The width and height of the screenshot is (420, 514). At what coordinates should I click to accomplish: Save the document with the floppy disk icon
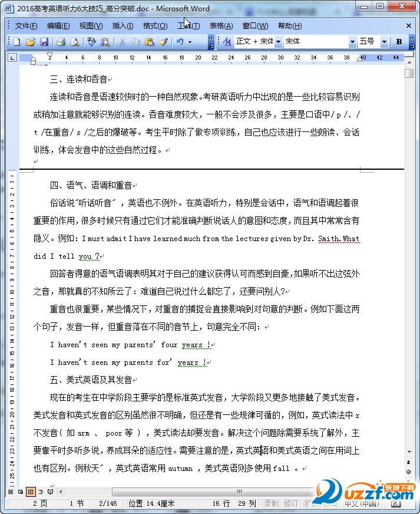pyautogui.click(x=44, y=42)
